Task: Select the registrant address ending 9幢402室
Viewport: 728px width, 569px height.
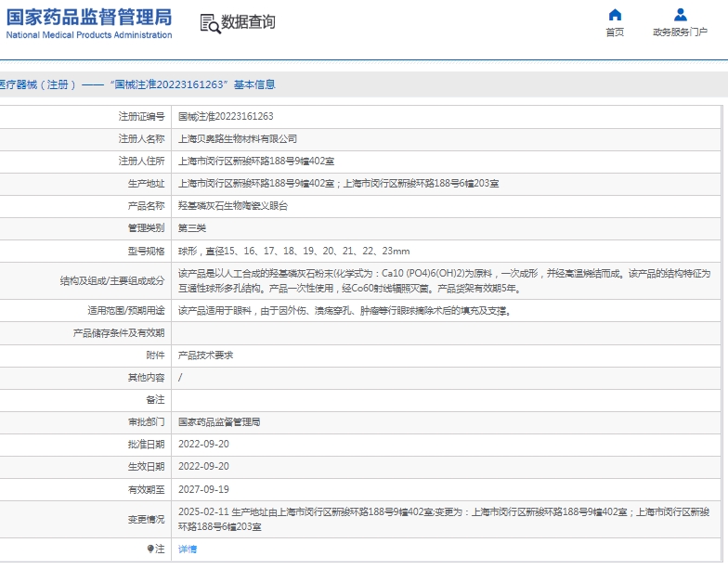Action: pyautogui.click(x=256, y=162)
